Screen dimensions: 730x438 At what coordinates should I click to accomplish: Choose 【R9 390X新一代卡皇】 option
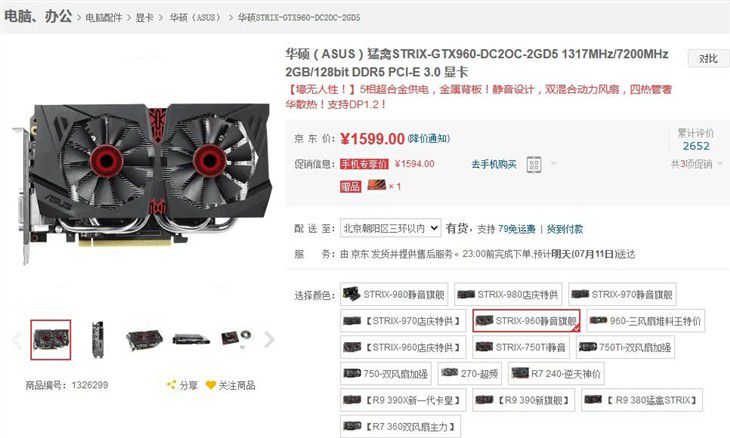403,400
